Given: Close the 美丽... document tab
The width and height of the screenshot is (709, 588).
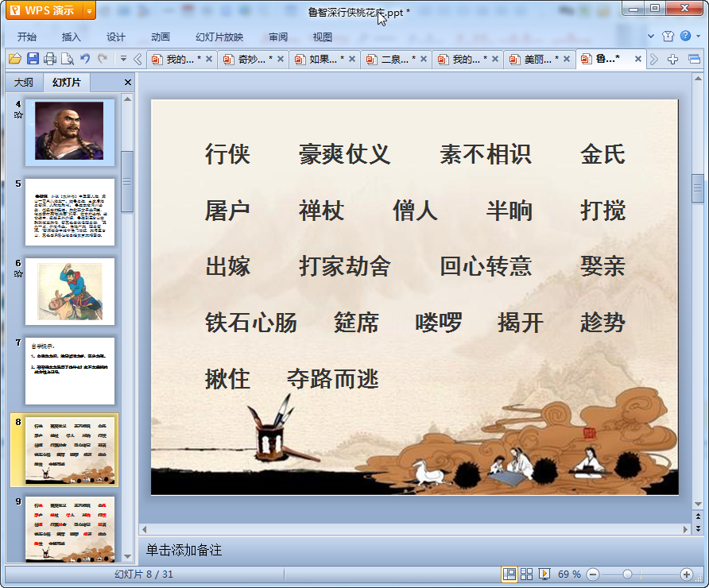Looking at the screenshot, I should 567,59.
